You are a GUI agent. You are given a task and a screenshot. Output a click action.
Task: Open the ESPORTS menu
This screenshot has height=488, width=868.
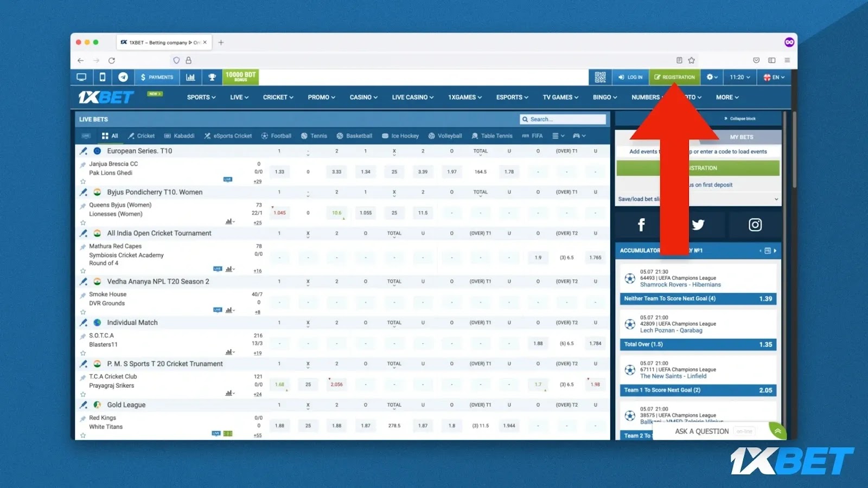[512, 98]
